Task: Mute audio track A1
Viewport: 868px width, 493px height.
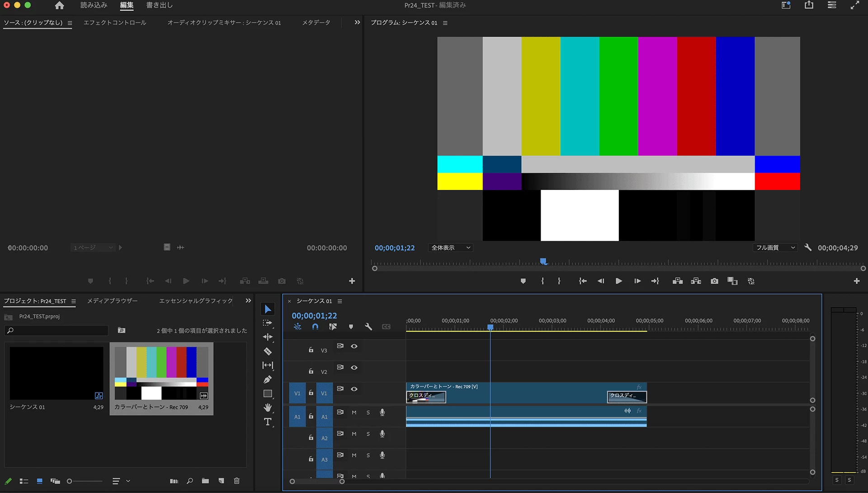Action: coord(354,412)
